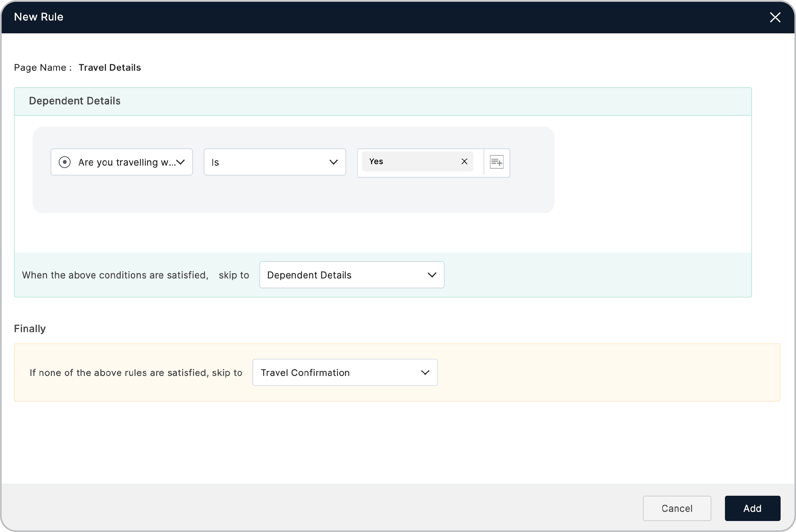Image resolution: width=796 pixels, height=532 pixels.
Task: Cancel creating the new rule
Action: point(677,508)
